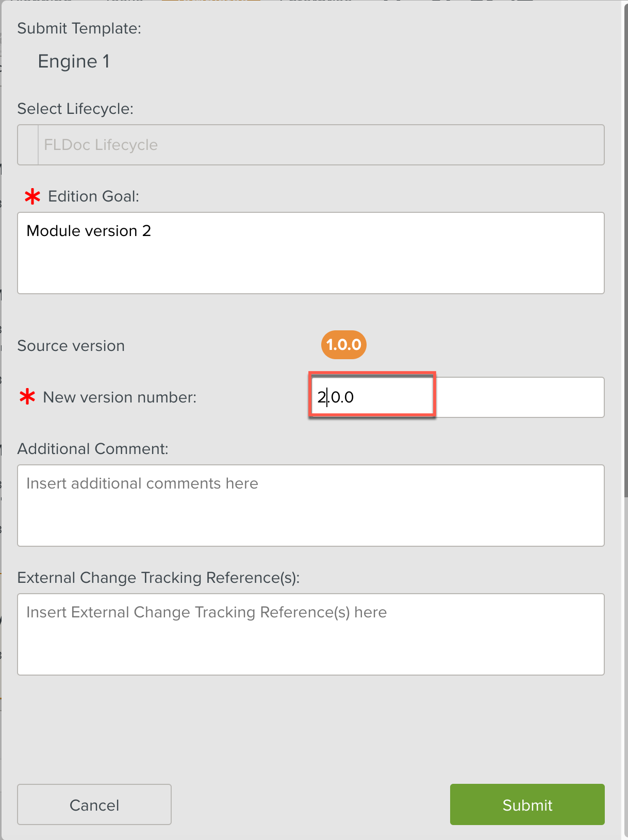
Task: Open the FLDoc Lifecycle dropdown
Action: tap(321, 145)
